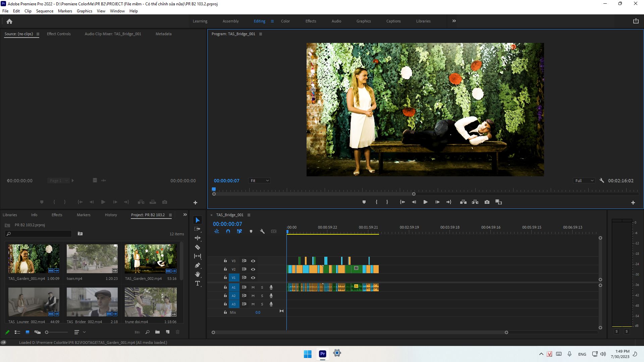Open the Sequence menu
The image size is (644, 362).
point(45,11)
